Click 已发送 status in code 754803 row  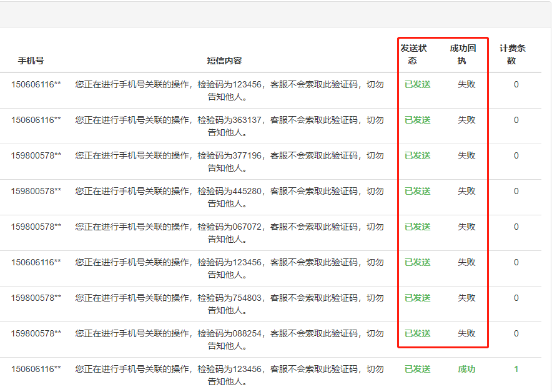(417, 298)
